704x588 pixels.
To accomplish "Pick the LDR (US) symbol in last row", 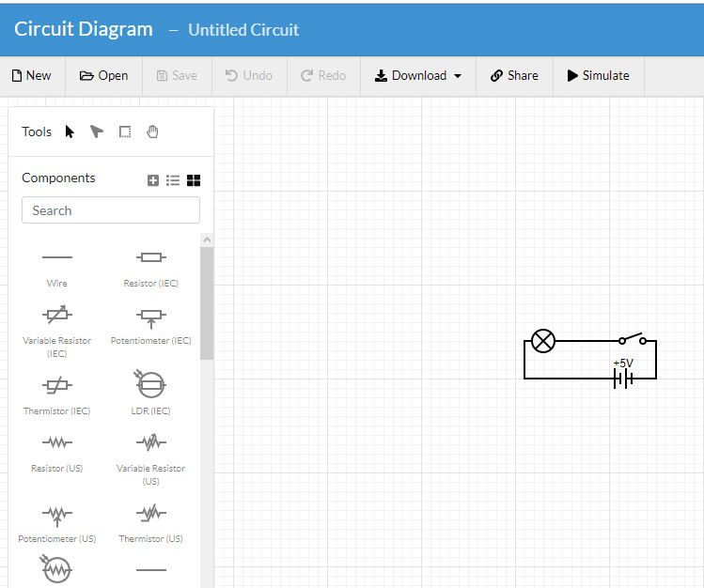I will [x=56, y=568].
